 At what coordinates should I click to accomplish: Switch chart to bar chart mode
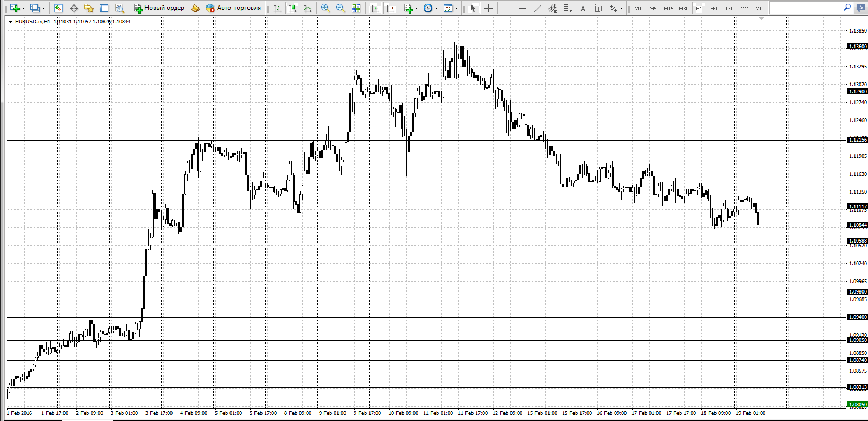[x=277, y=8]
